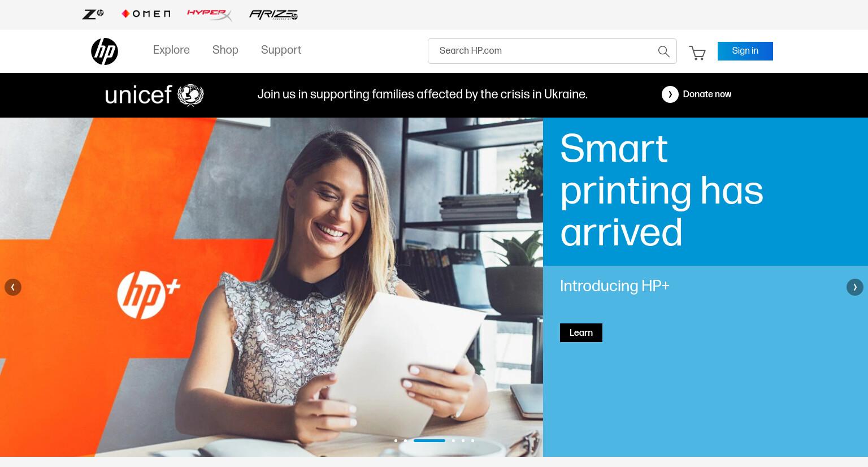The width and height of the screenshot is (868, 467).
Task: Click the UNICEF logo in banner
Action: (x=154, y=95)
